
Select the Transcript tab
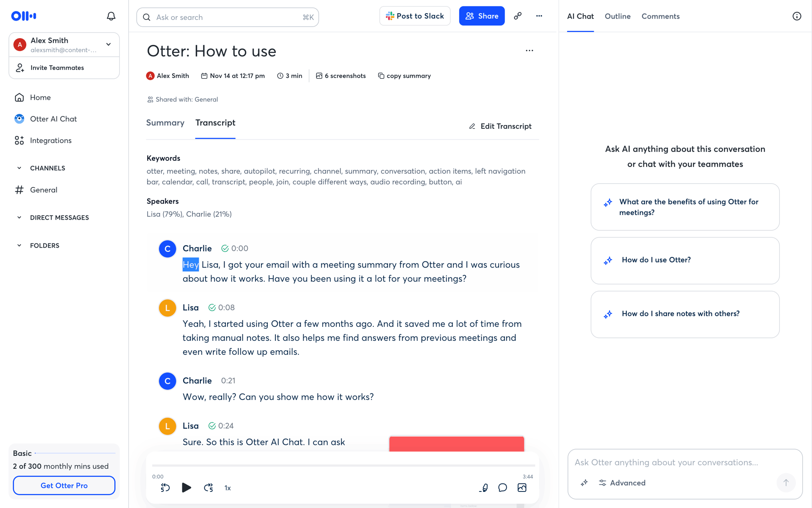pos(215,123)
